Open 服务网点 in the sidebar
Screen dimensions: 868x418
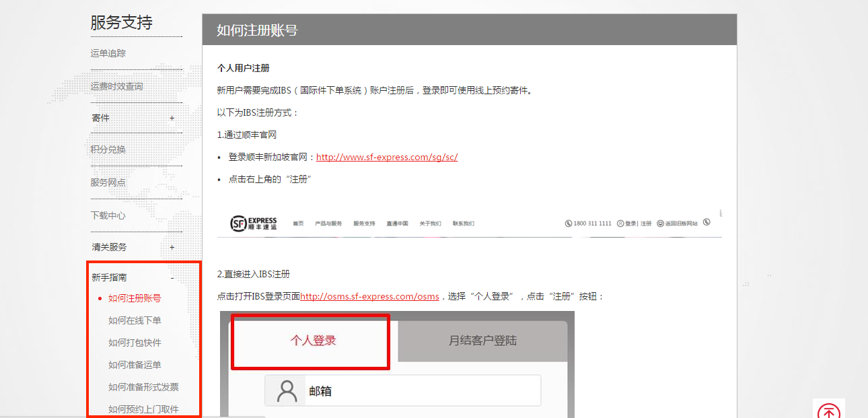(108, 182)
